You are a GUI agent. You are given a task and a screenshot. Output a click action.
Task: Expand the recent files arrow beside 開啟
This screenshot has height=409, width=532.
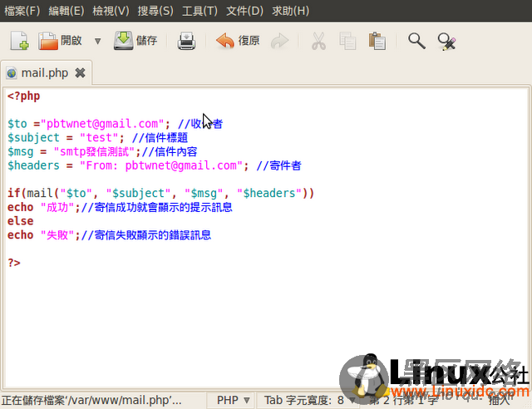click(x=98, y=41)
